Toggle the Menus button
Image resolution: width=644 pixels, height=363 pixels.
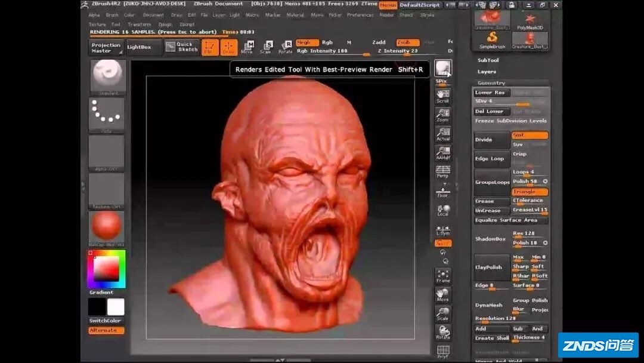point(388,5)
